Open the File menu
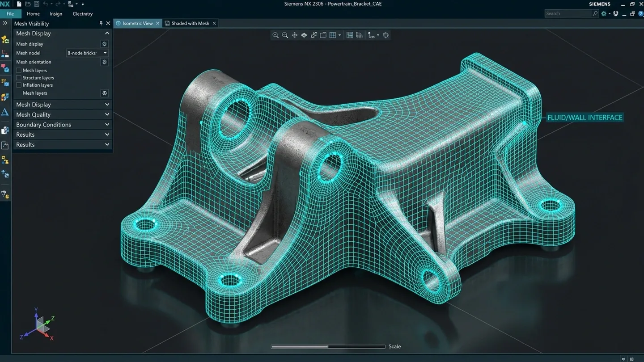644x362 pixels. point(10,14)
